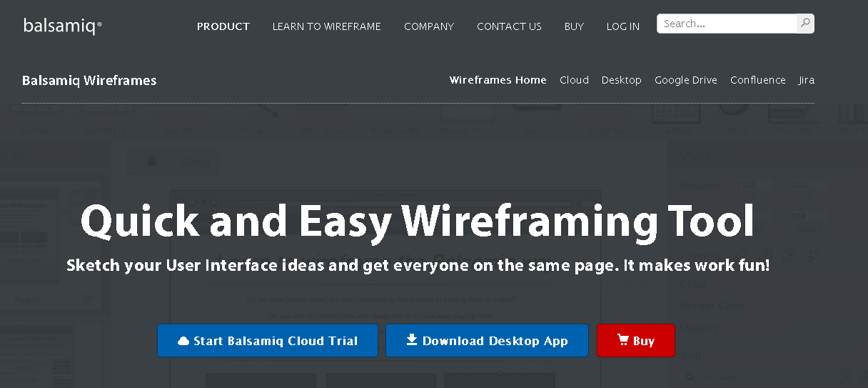Screen dimensions: 868x388
Task: Open the Jira sub-navigation link
Action: (807, 80)
